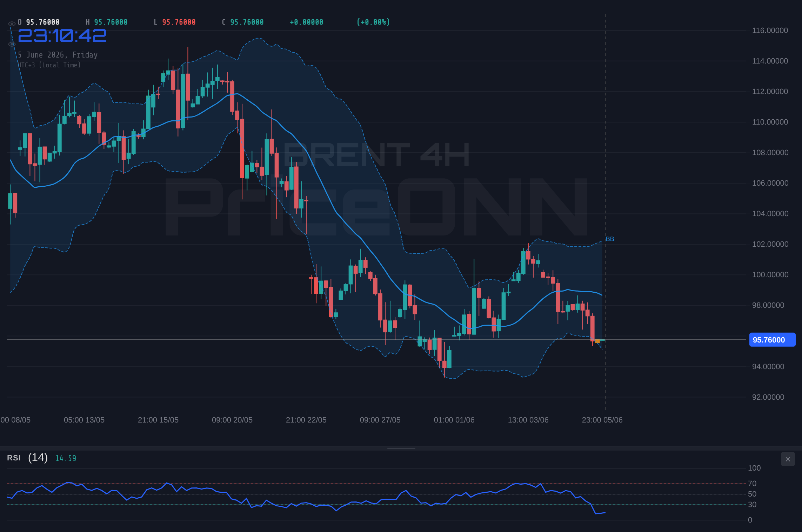Screen dimensions: 802x532
Task: Click the 09:00 27/05 time label
Action: click(380, 420)
